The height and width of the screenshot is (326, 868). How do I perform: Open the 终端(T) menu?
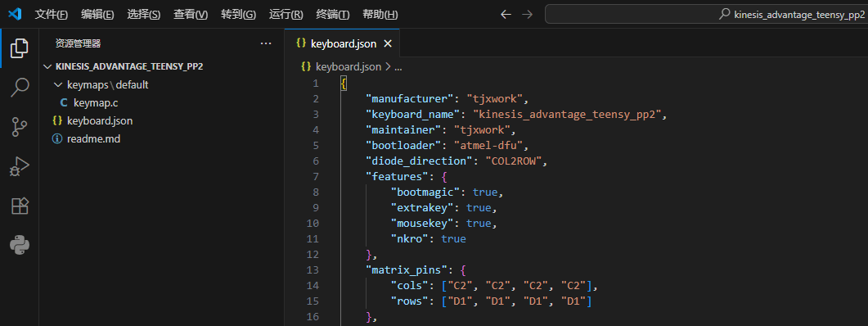point(333,15)
